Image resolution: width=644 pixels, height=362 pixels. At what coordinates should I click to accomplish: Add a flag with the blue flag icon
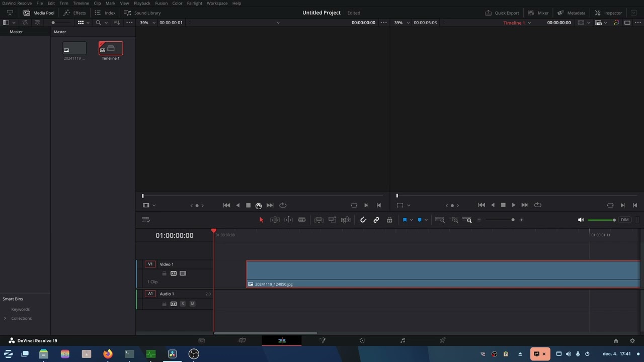405,220
